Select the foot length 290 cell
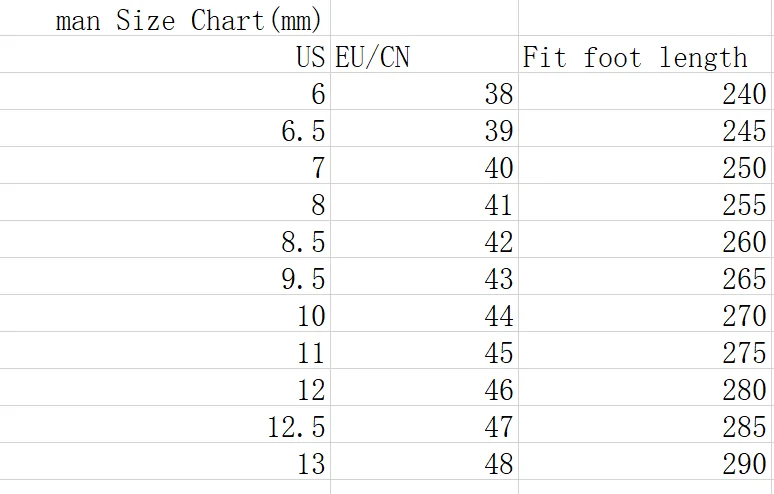Viewport: 774px width, 494px height. coord(645,461)
